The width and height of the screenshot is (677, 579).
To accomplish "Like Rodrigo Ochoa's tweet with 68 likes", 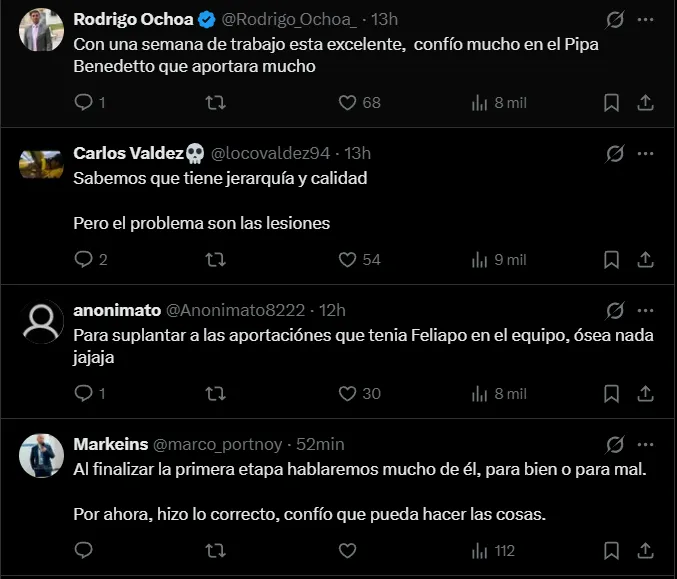I will click(347, 102).
